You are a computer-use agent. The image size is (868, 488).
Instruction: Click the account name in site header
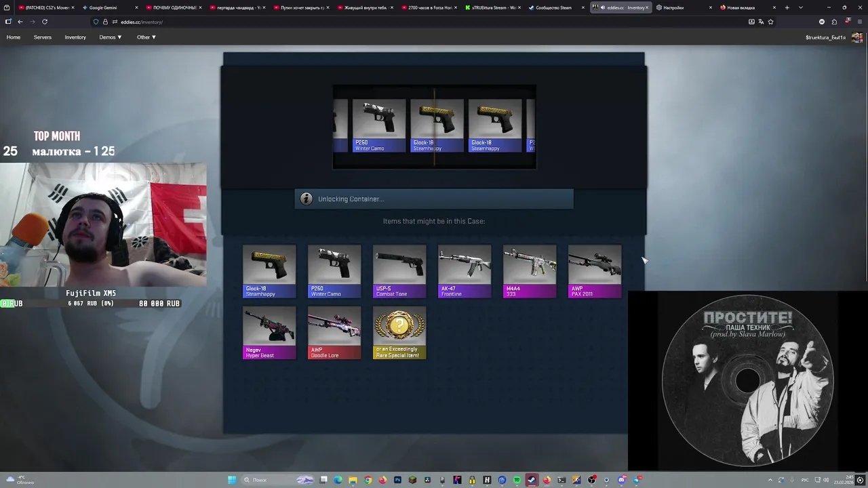point(825,37)
